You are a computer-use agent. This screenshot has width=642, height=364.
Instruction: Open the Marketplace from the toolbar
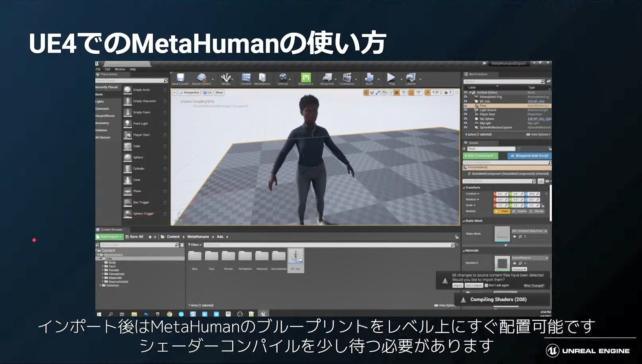click(262, 78)
